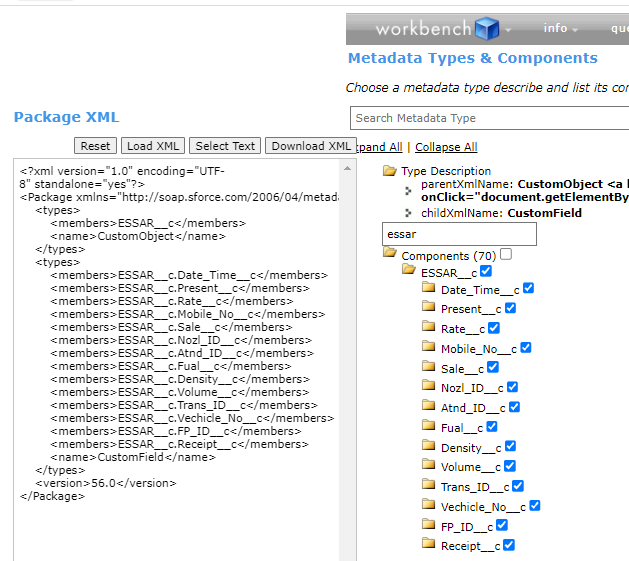Uncheck the Receipt__c checkbox

509,545
